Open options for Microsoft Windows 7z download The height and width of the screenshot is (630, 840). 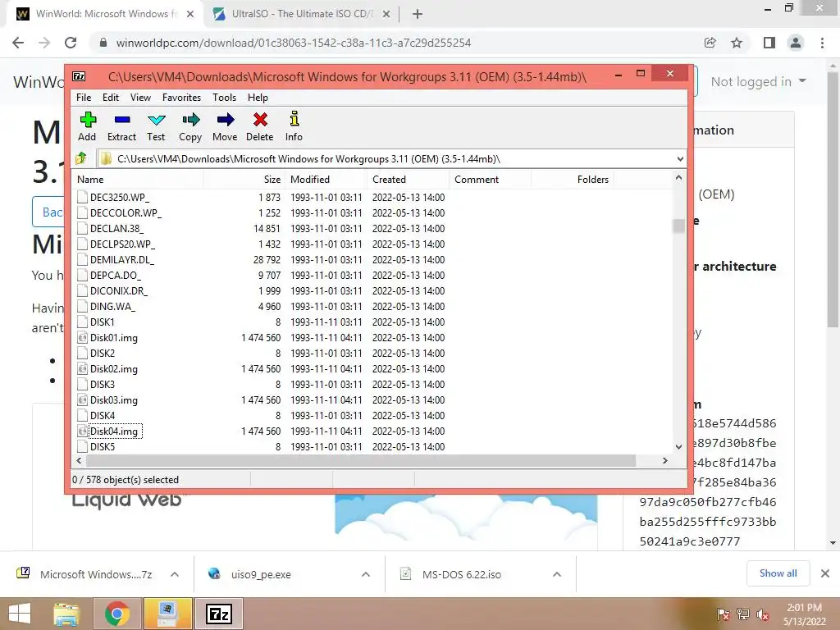click(x=174, y=574)
